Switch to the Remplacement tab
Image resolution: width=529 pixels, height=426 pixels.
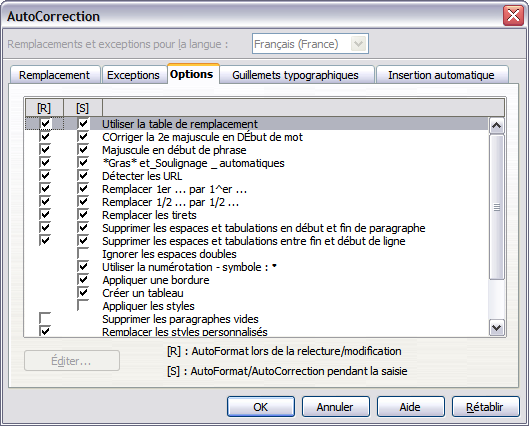tap(55, 75)
